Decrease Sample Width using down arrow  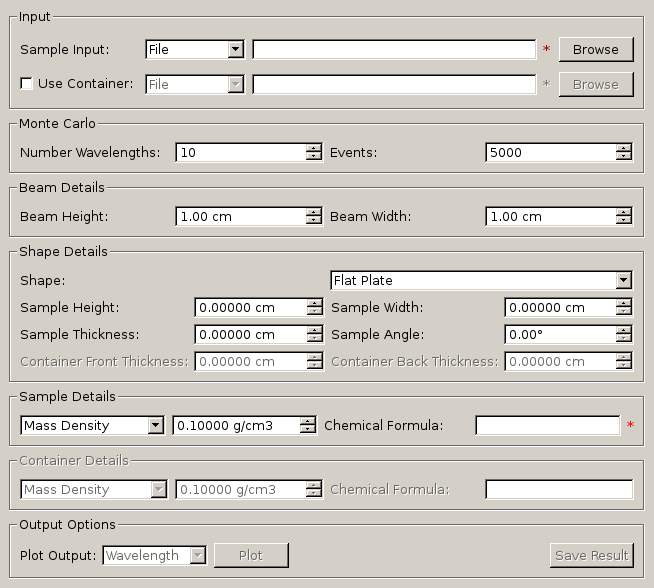(x=624, y=312)
